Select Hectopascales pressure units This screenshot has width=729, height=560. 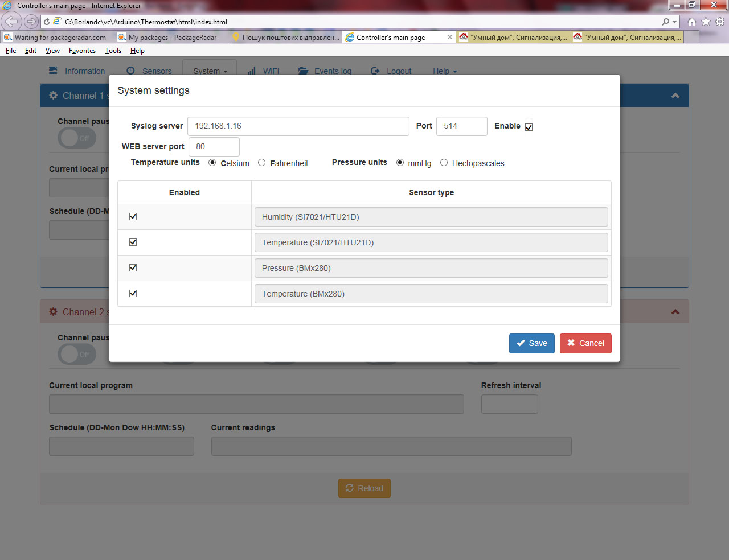(444, 163)
